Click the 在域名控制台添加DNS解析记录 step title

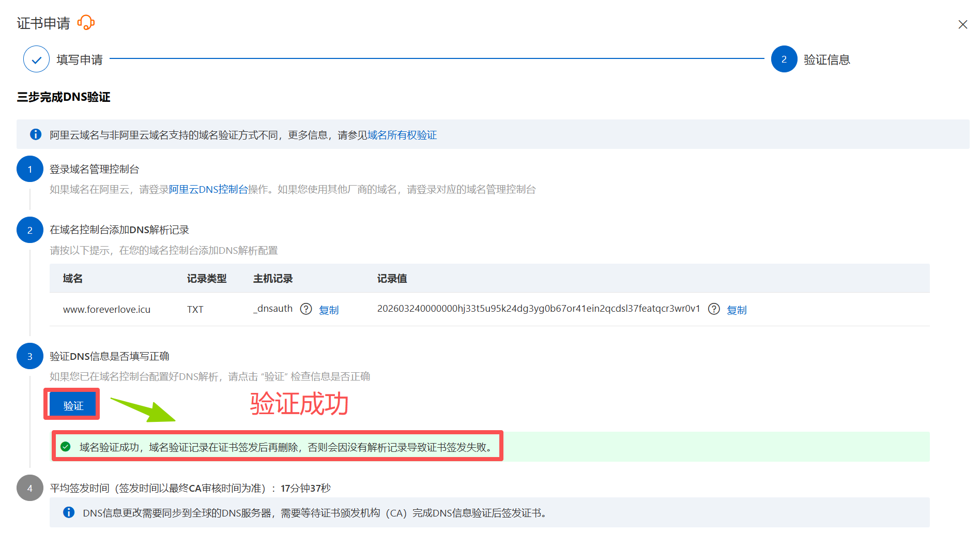tap(119, 230)
